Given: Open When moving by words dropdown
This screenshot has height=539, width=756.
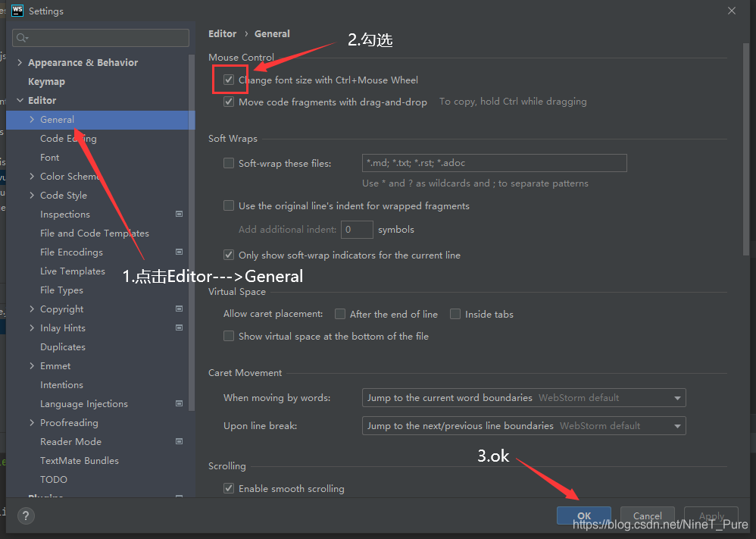Looking at the screenshot, I should (523, 397).
